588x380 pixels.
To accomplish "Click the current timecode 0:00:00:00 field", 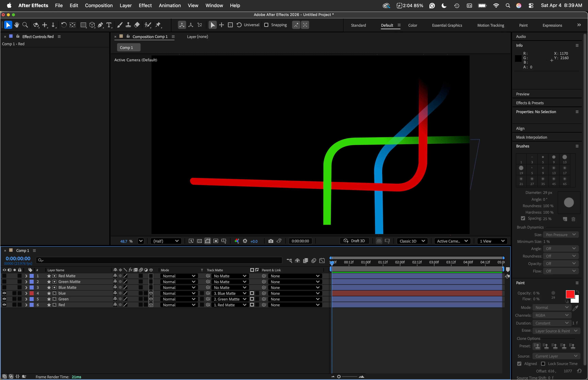I will point(18,258).
